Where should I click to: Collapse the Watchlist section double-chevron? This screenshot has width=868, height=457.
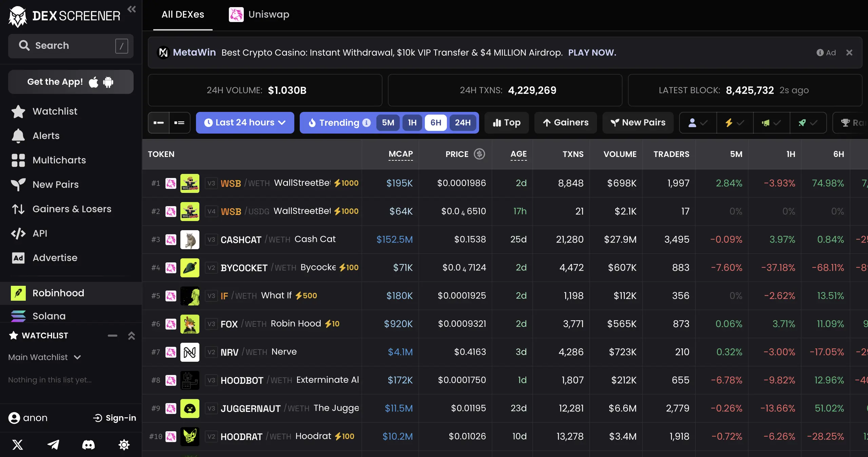click(132, 336)
